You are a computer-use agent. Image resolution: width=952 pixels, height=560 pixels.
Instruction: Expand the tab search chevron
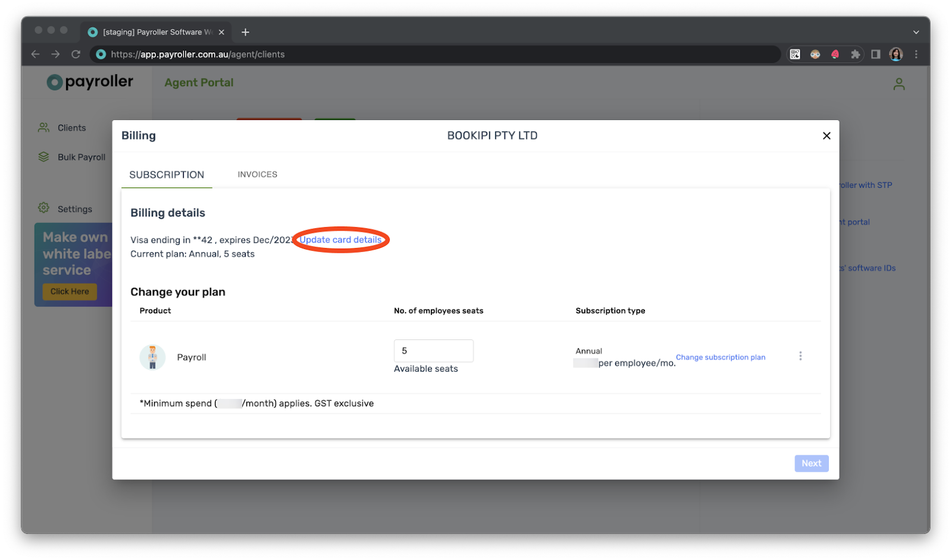pos(916,32)
